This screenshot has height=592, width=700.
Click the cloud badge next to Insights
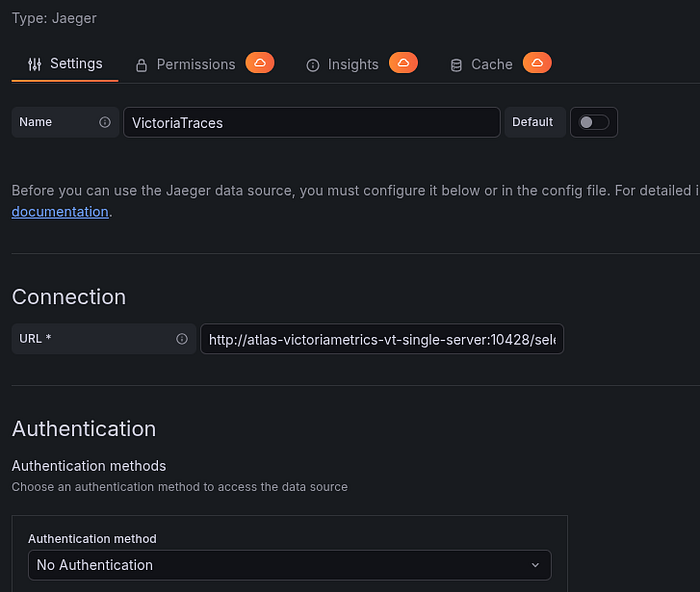(x=403, y=63)
